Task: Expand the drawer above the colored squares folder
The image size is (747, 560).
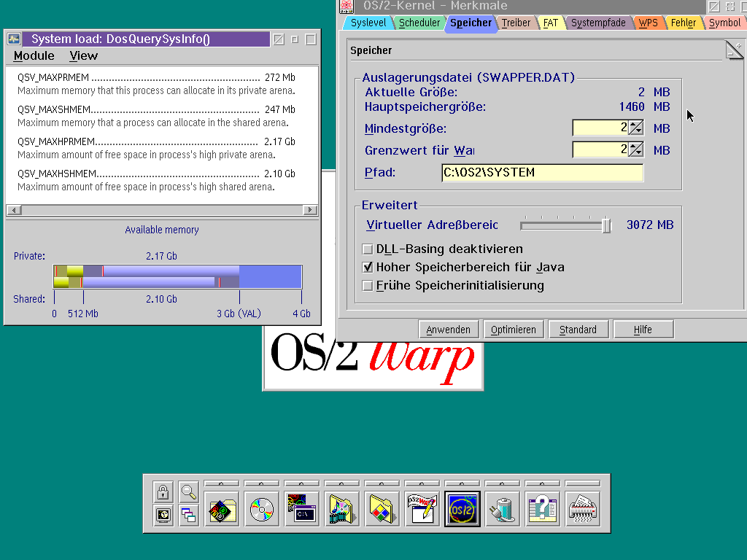Action: click(x=382, y=483)
